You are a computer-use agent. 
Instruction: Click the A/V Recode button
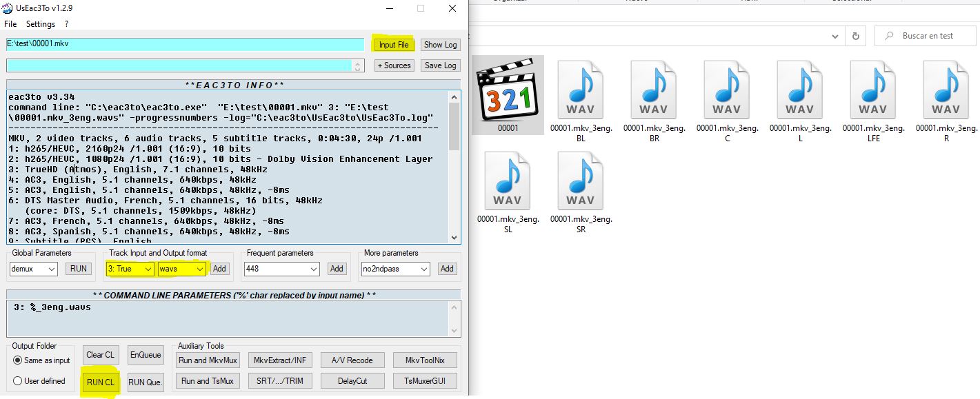coord(352,360)
